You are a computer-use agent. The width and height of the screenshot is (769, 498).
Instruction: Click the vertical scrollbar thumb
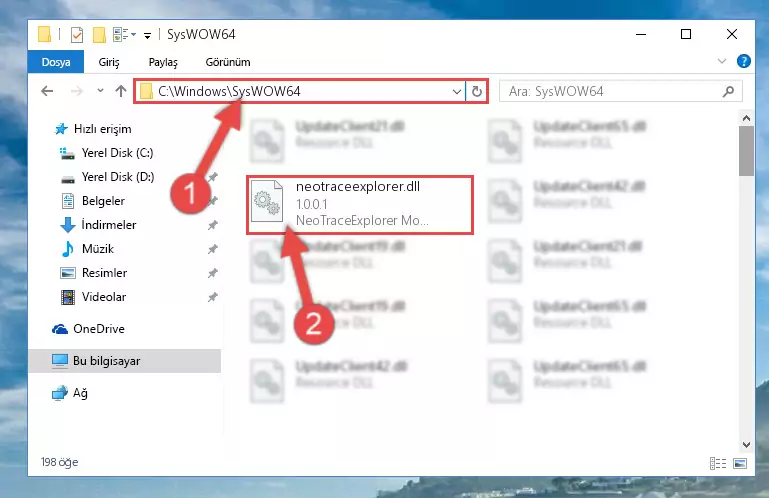[x=746, y=151]
